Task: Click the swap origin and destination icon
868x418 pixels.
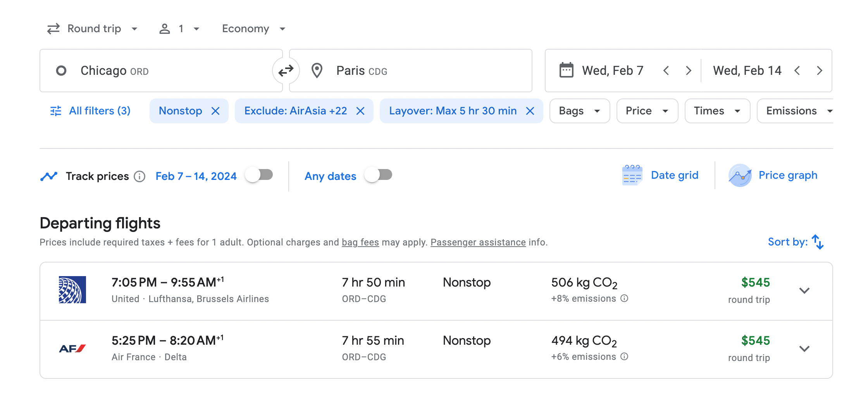Action: (x=286, y=71)
